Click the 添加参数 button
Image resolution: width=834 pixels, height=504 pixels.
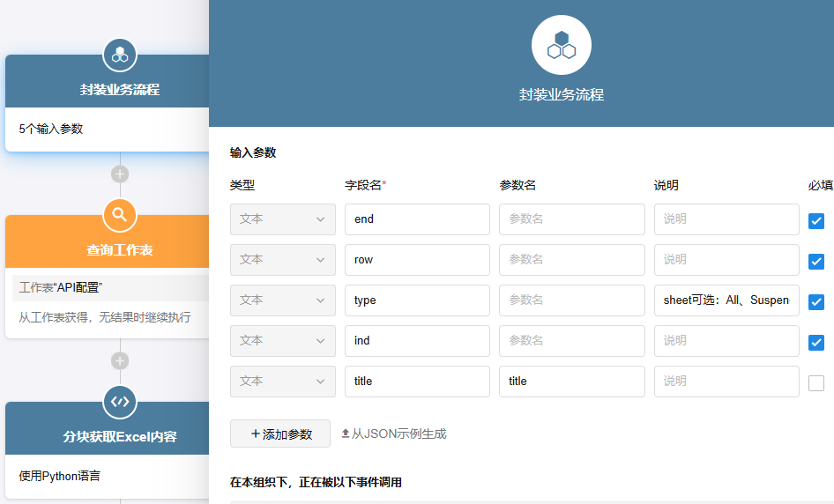tap(280, 434)
